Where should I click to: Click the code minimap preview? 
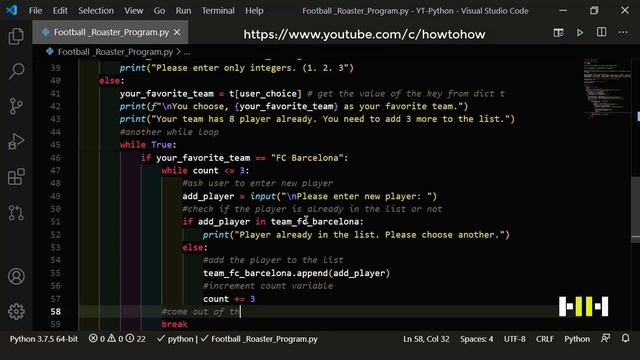pos(607,88)
